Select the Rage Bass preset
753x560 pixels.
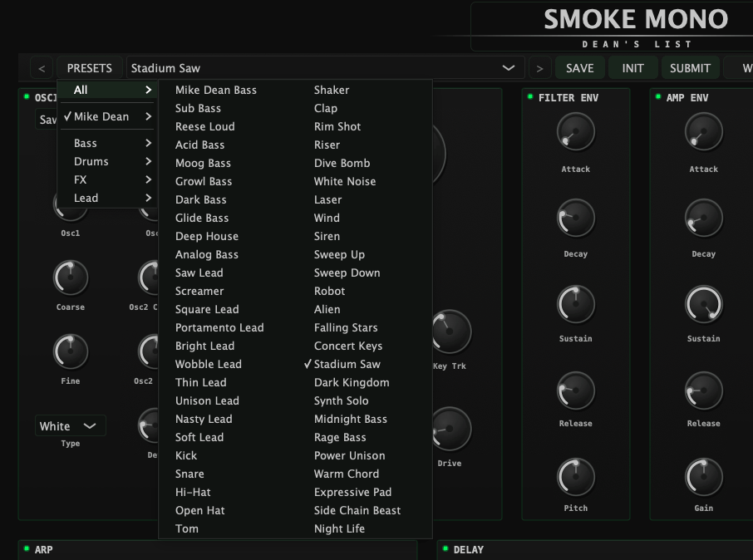339,437
